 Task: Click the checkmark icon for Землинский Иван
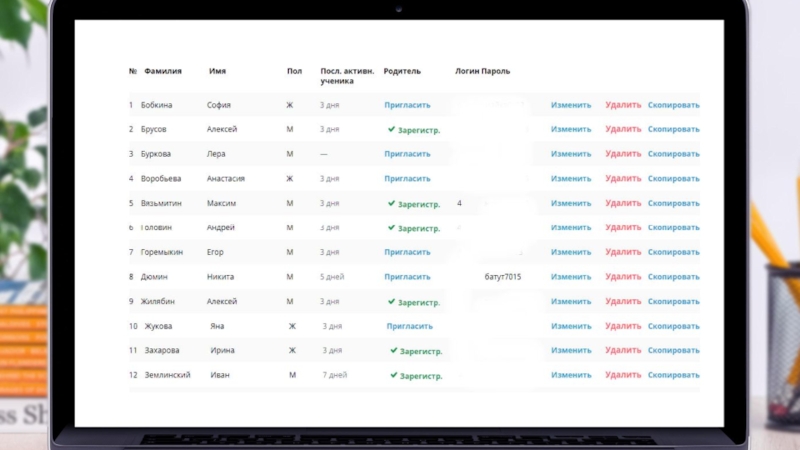[394, 376]
